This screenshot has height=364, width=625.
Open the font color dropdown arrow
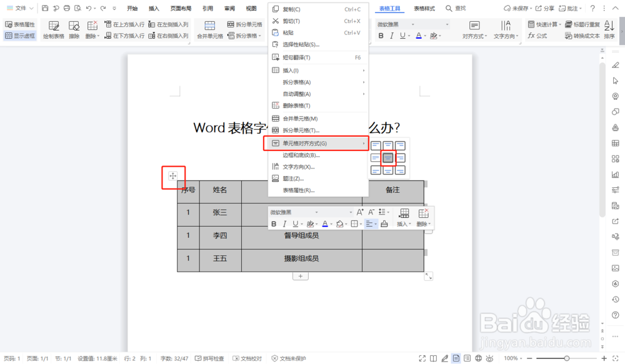(425, 36)
